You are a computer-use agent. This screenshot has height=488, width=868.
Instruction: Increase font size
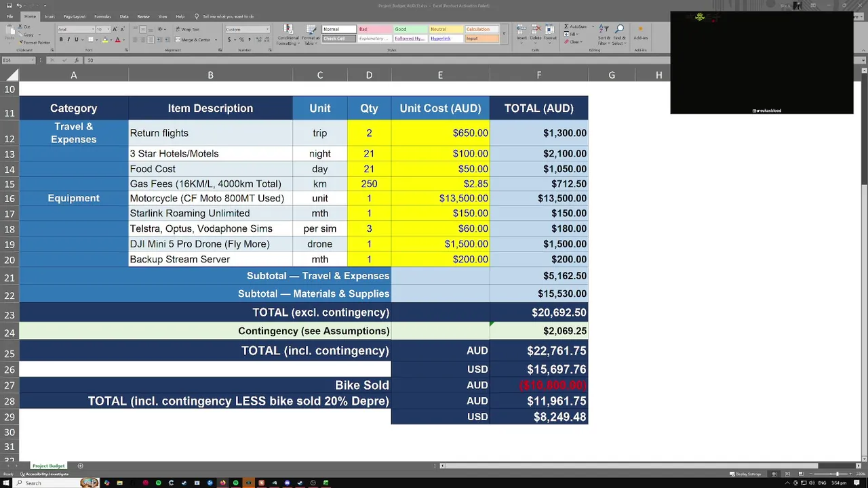[115, 29]
